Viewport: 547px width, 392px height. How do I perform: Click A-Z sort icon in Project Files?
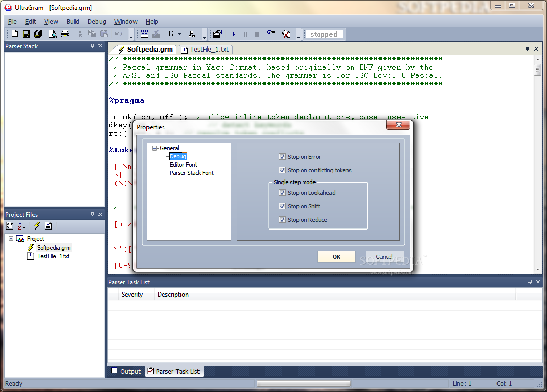click(22, 226)
